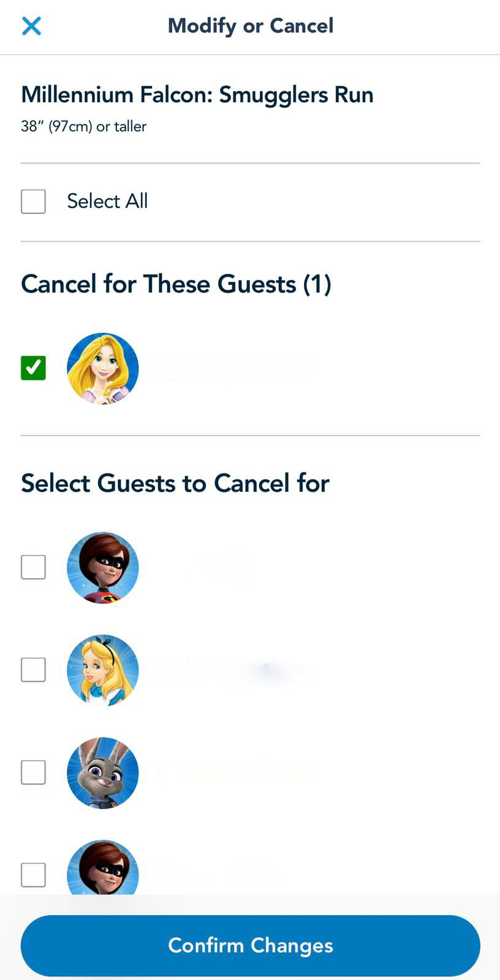Tap the cut-off Elastigirl avatar below Judy Hopps
This screenshot has width=500, height=980.
coord(103,869)
